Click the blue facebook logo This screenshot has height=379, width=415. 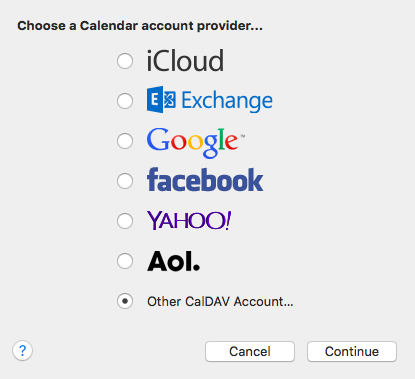pos(205,180)
